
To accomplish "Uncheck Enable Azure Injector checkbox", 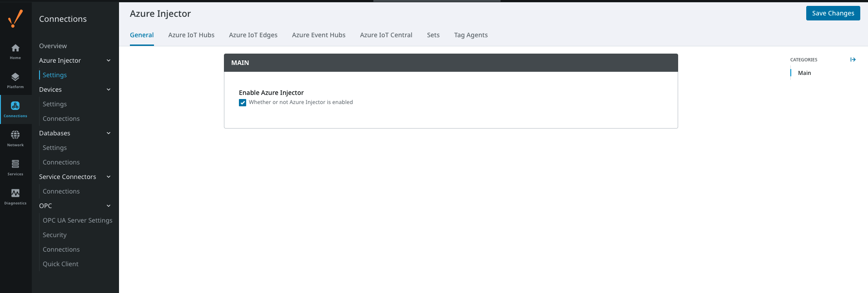I will click(x=243, y=103).
